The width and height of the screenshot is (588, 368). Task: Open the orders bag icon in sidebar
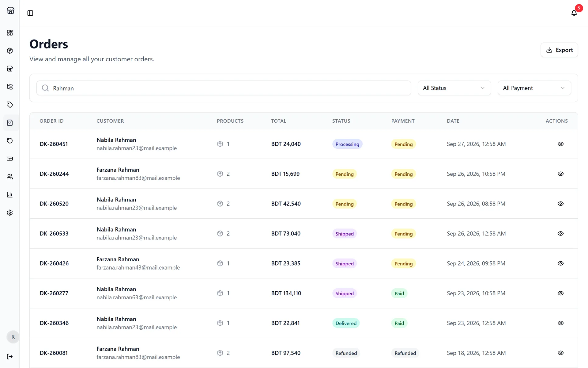[10, 123]
